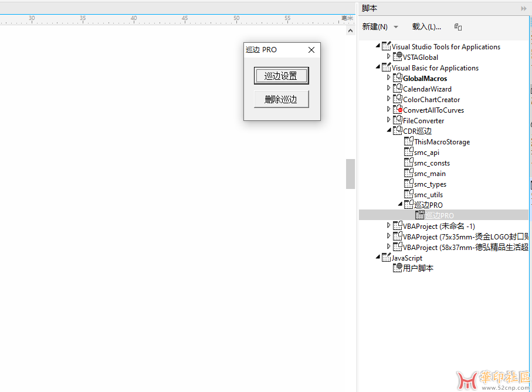
Task: Select the highlighted 巡边PRO macro item
Action: coord(439,215)
